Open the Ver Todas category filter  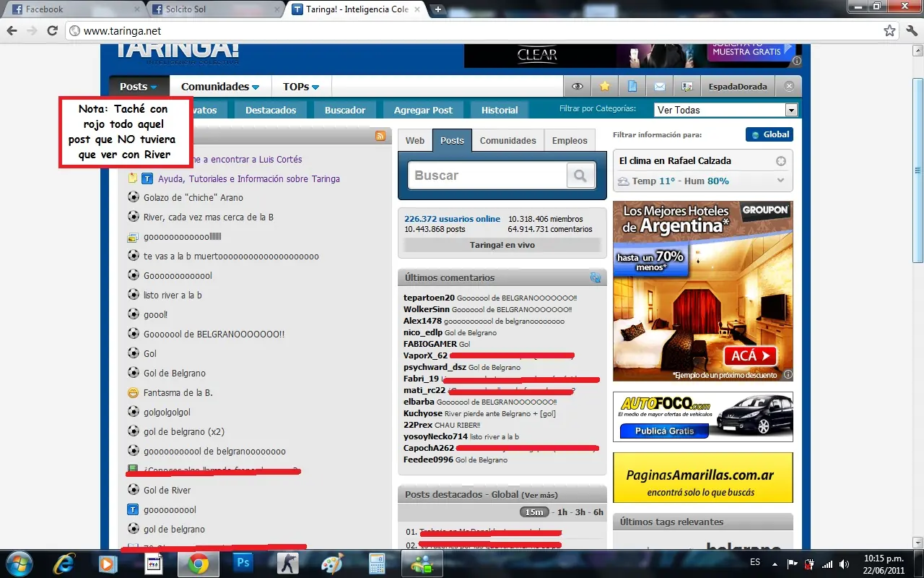(726, 110)
